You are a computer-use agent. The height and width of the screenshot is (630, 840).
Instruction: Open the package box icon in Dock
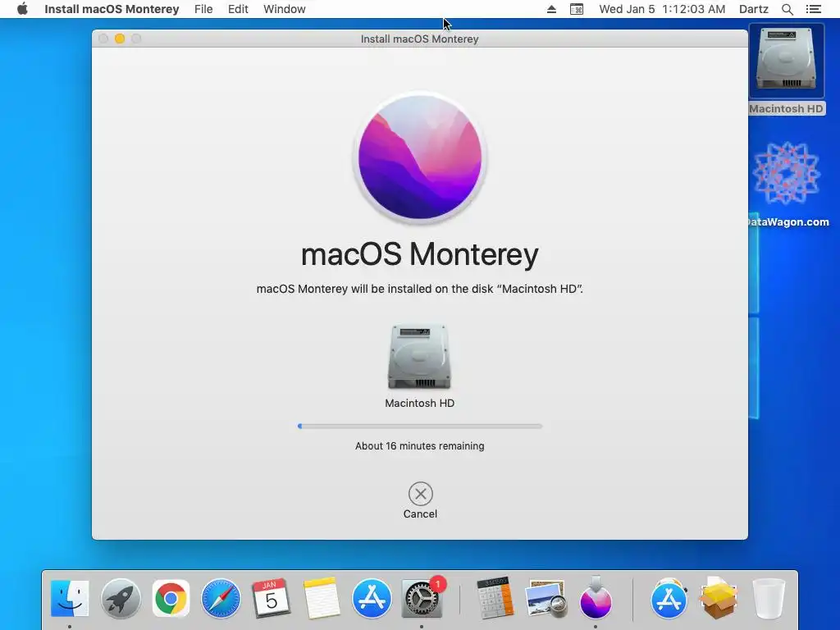coord(719,598)
